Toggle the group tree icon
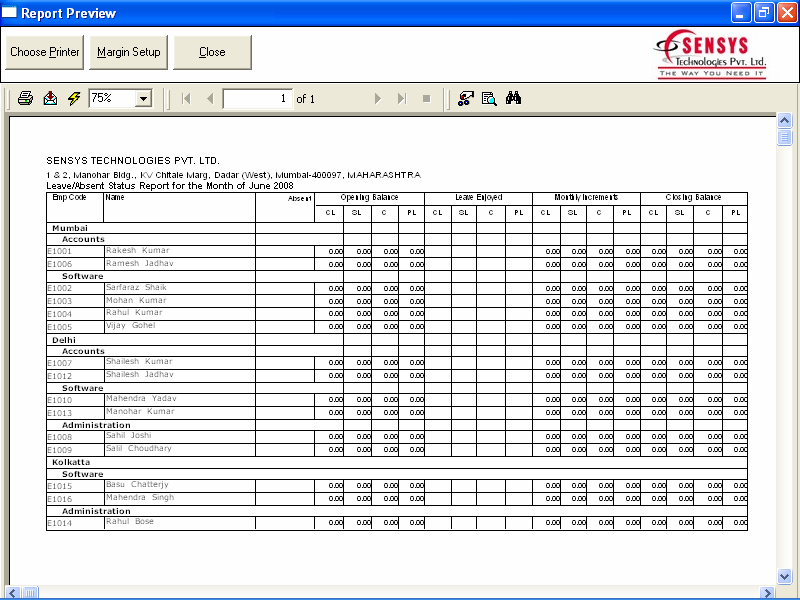The image size is (800, 600). tap(465, 98)
